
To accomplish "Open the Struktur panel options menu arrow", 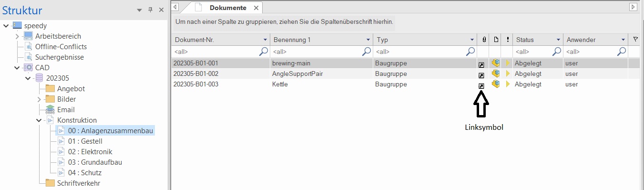I will point(139,10).
